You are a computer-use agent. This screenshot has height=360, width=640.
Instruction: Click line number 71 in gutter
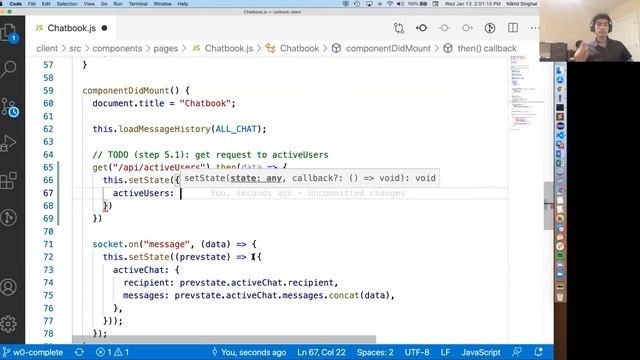[x=48, y=244]
